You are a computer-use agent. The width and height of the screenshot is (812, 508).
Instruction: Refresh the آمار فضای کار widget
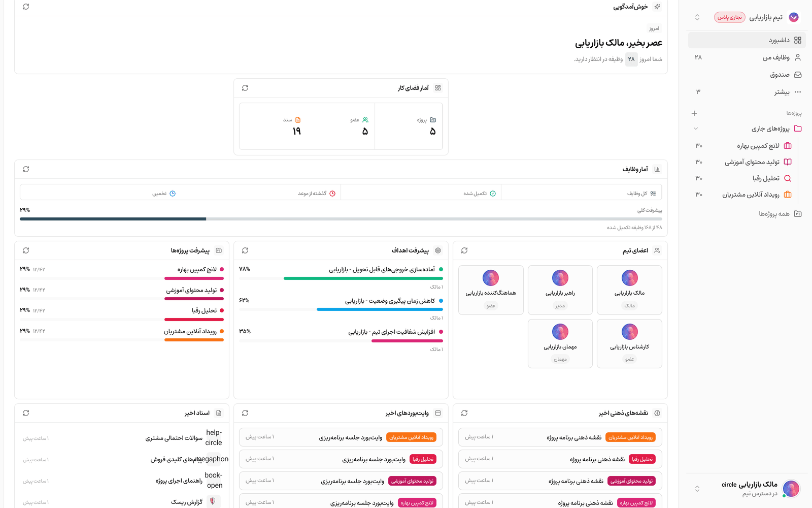[245, 88]
